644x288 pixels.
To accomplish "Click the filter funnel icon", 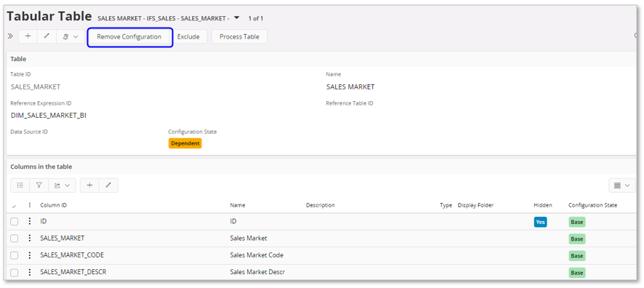I will click(x=39, y=185).
